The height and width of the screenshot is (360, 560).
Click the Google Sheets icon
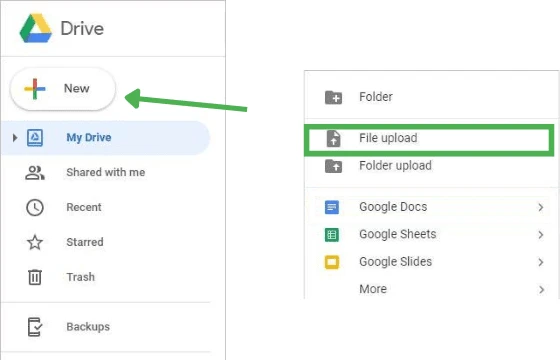[332, 235]
